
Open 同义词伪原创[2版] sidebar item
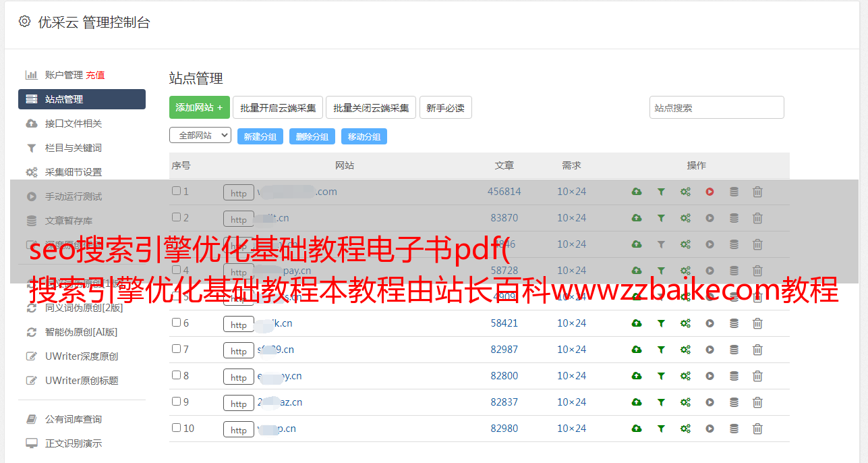click(84, 308)
